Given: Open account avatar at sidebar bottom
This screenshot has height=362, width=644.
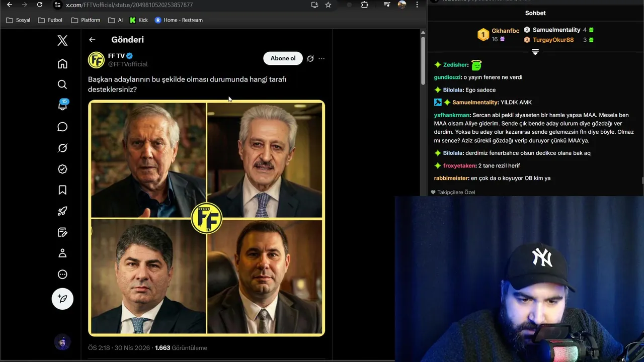Looking at the screenshot, I should 62,343.
